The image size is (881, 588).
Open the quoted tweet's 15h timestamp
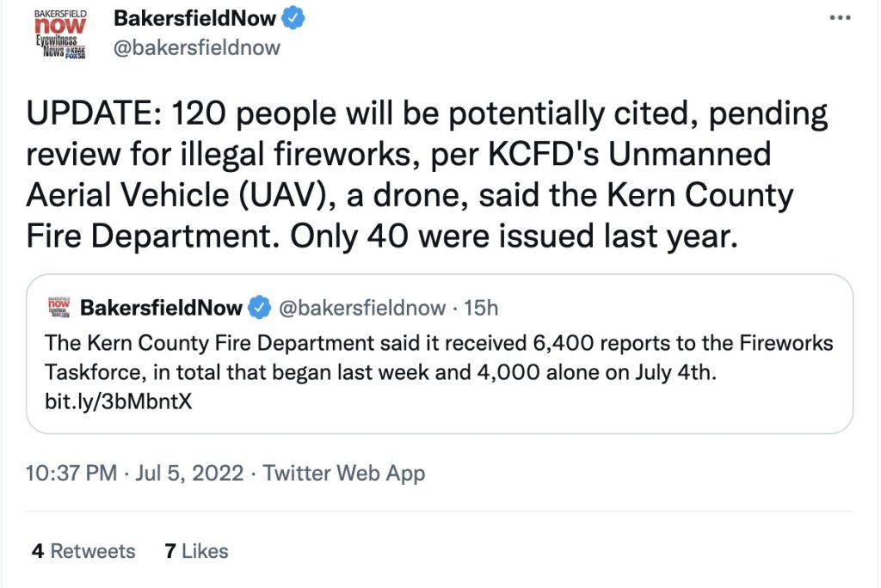click(x=481, y=307)
